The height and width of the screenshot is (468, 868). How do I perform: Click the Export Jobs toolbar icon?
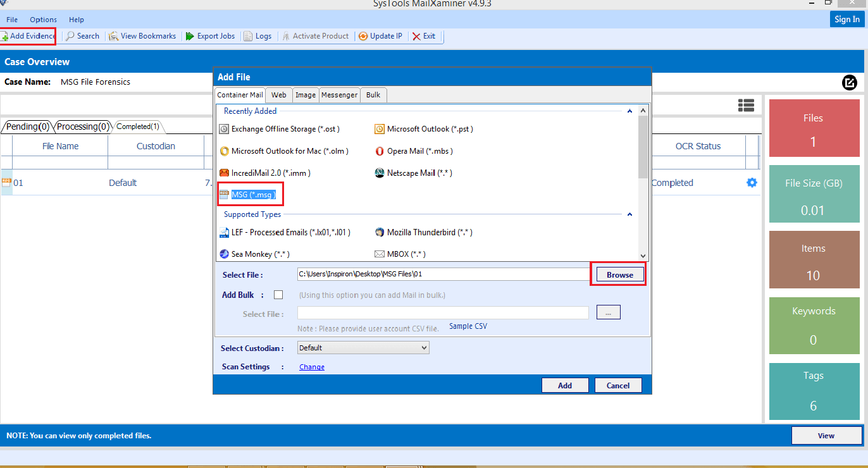tap(190, 37)
